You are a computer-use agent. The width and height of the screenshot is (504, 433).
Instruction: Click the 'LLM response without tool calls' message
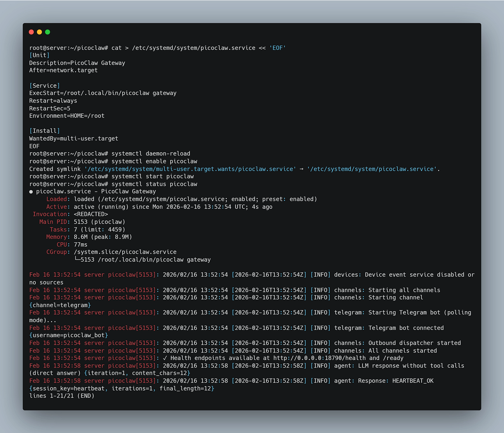[411, 366]
